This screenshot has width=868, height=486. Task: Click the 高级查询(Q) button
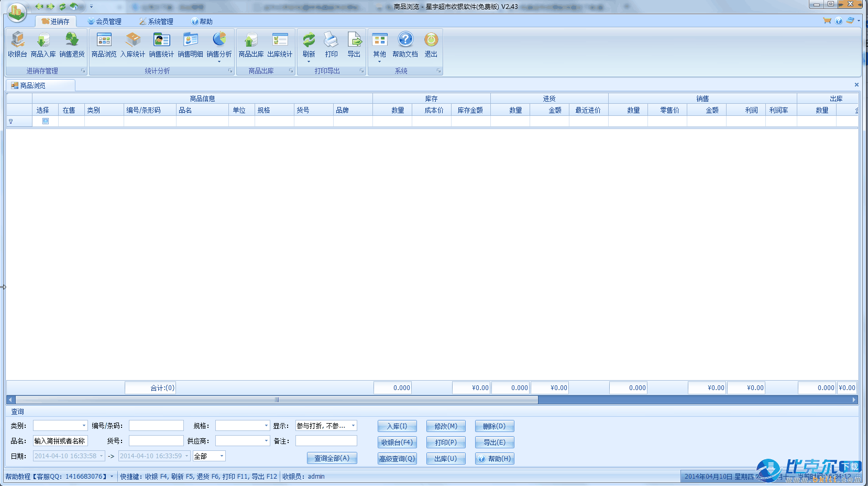[x=397, y=459]
